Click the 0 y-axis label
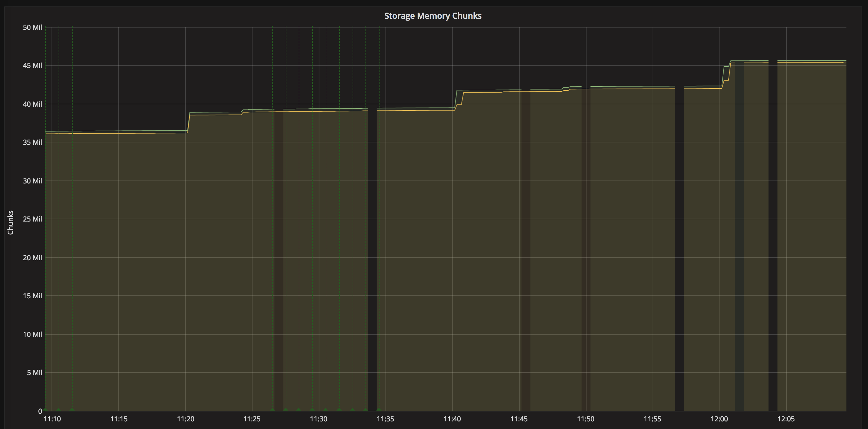The image size is (868, 429). [40, 411]
